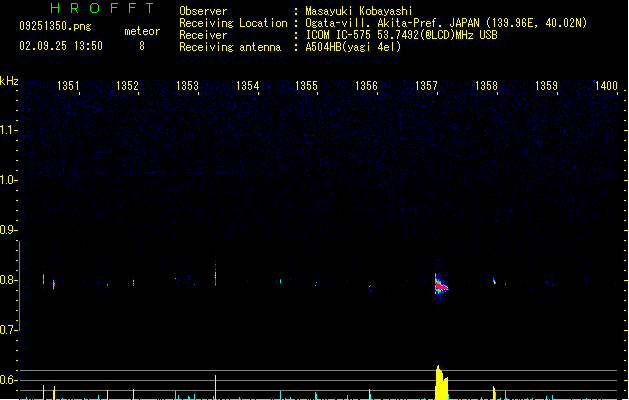Click the tall vertical echo between 1353 and 1354
The height and width of the screenshot is (400, 629).
pyautogui.click(x=215, y=272)
